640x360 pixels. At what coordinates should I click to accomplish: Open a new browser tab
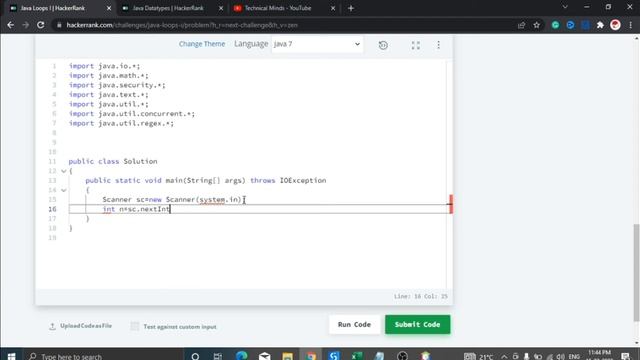[x=351, y=8]
